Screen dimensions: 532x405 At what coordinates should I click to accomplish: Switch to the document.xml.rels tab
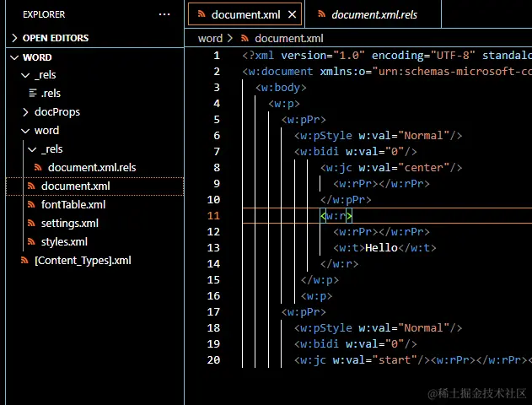click(x=373, y=14)
